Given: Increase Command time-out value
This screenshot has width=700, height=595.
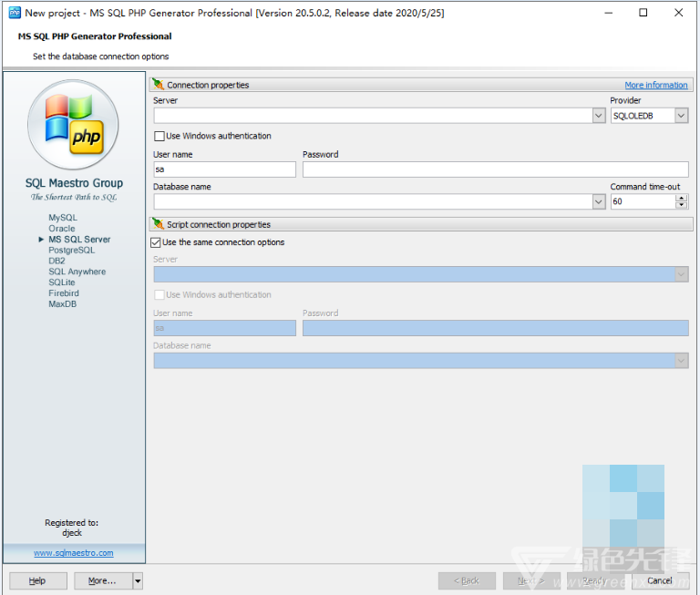Looking at the screenshot, I should (681, 198).
